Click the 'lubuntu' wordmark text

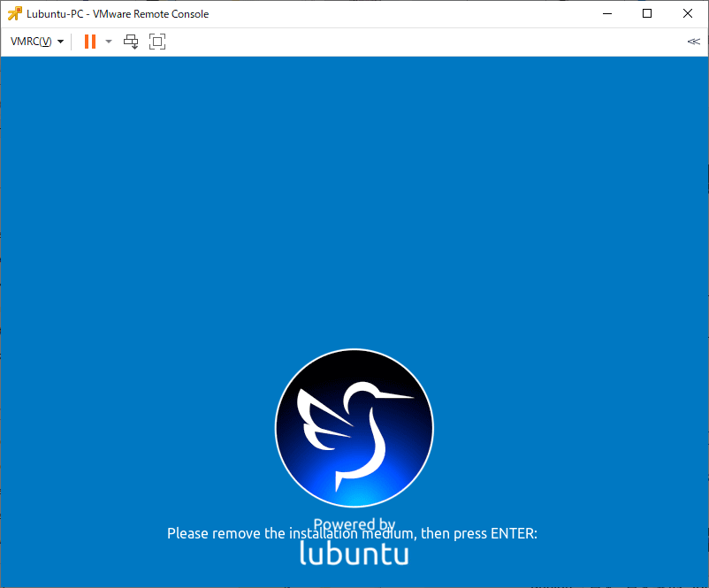coord(354,554)
